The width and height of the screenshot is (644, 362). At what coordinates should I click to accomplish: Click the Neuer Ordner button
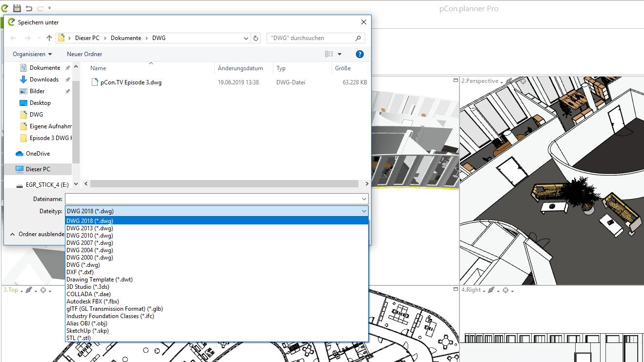(84, 54)
